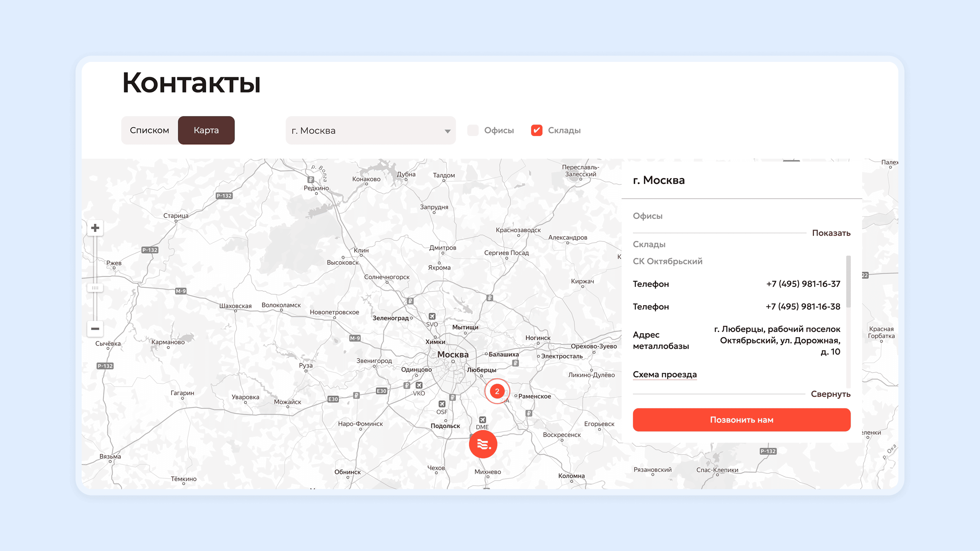The image size is (980, 551).
Task: Open the г. Москва city dropdown
Action: [x=371, y=130]
